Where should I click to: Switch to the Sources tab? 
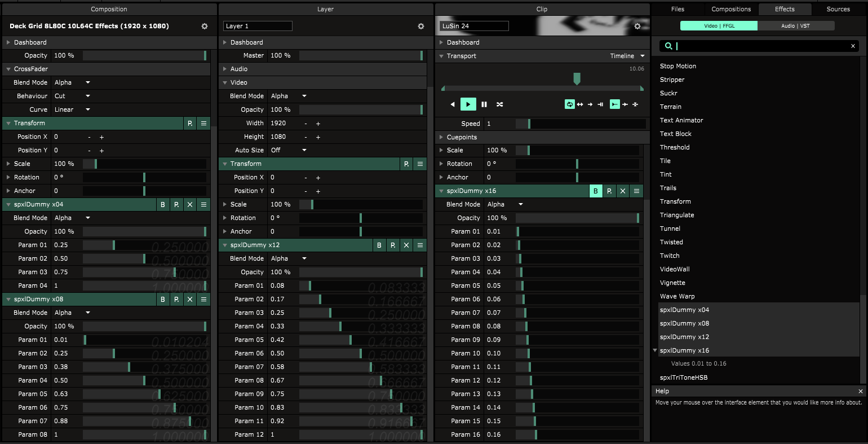coord(838,9)
